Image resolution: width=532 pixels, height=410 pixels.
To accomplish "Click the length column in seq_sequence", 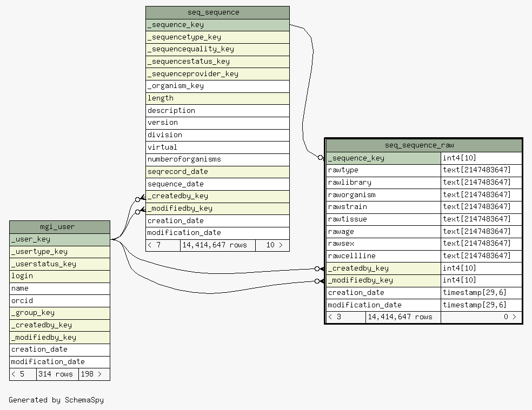I will pyautogui.click(x=217, y=98).
